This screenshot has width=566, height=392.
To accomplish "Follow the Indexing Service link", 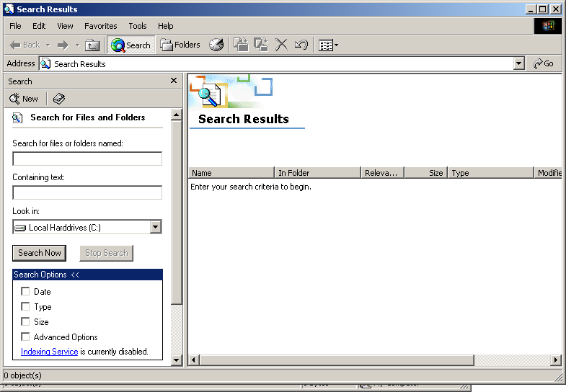I will (x=49, y=352).
